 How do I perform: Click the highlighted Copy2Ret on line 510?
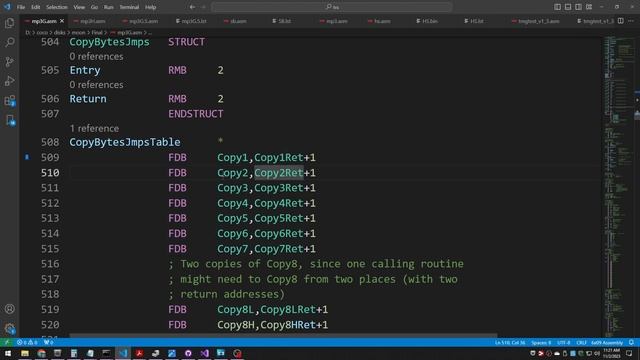point(279,173)
